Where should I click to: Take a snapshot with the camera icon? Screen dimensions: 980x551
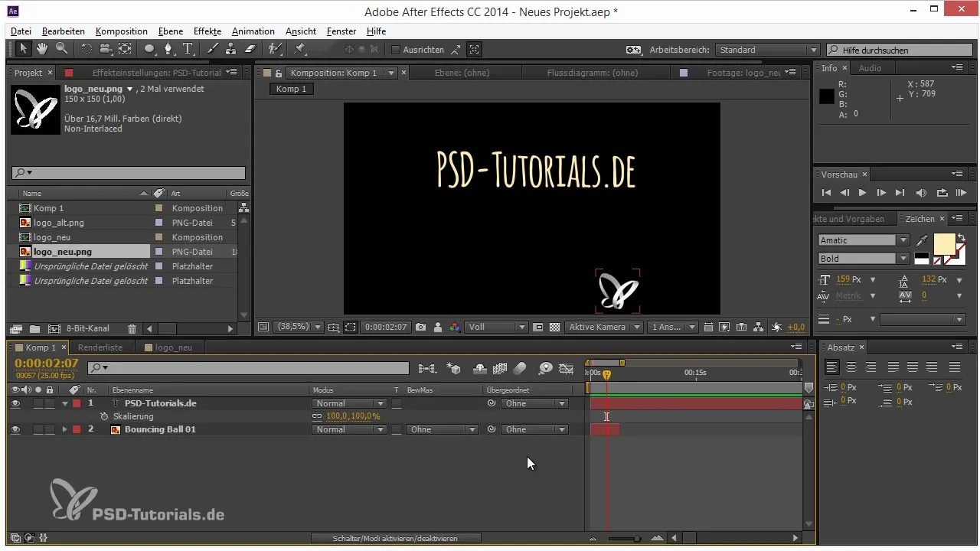(420, 327)
